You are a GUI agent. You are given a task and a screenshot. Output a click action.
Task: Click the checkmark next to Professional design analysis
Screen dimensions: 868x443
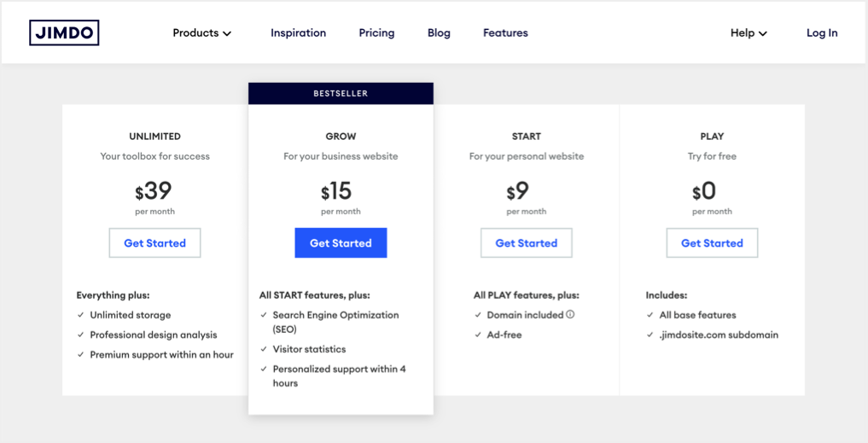(x=80, y=335)
